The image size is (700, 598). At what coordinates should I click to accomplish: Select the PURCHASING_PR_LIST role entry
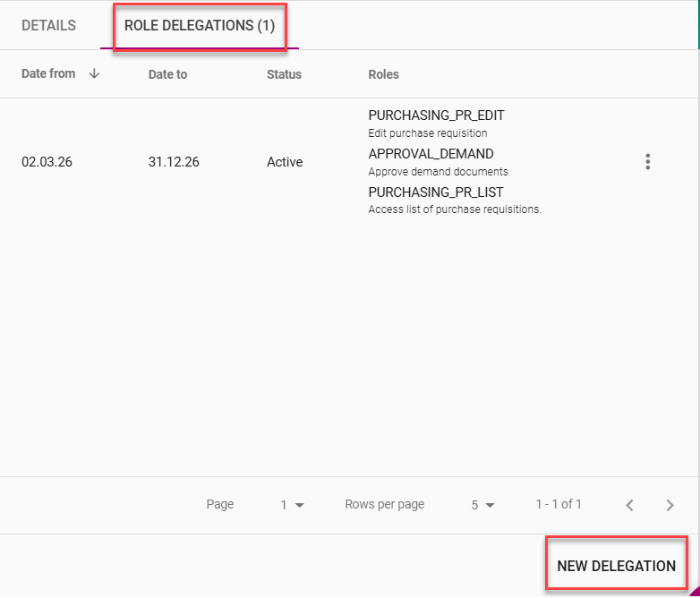[x=435, y=192]
